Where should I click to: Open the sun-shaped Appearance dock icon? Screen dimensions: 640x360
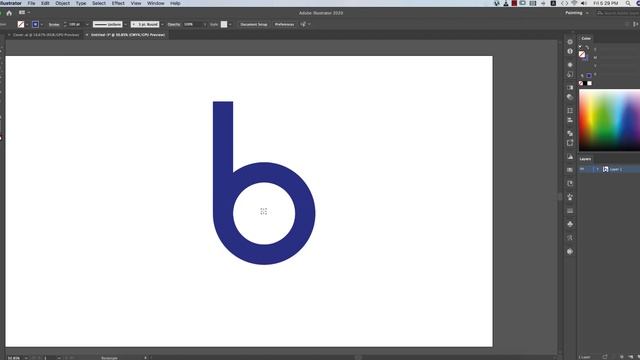point(570,65)
